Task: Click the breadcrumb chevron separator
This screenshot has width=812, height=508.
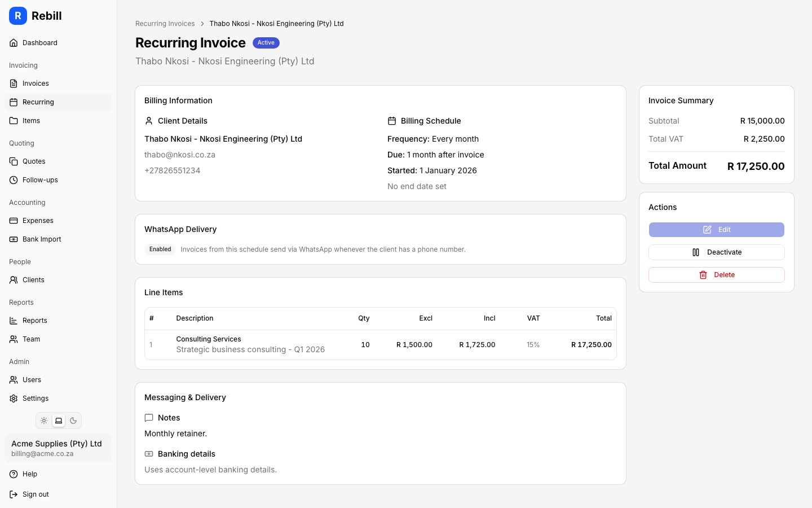Action: [x=202, y=24]
